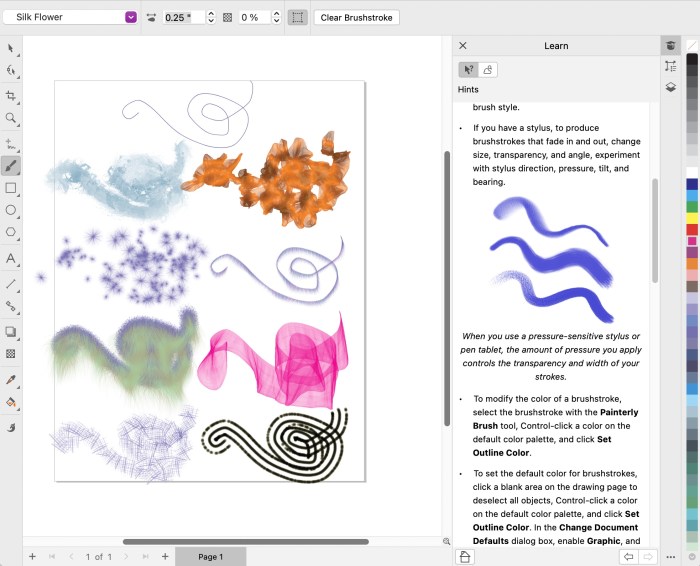
Task: Go to Learn panel home
Action: click(465, 557)
